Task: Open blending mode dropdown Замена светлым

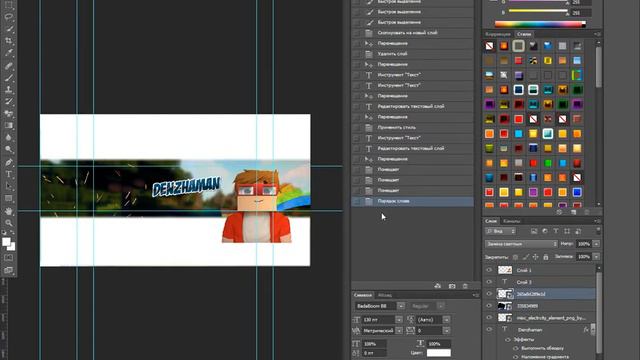Action: pyautogui.click(x=521, y=244)
